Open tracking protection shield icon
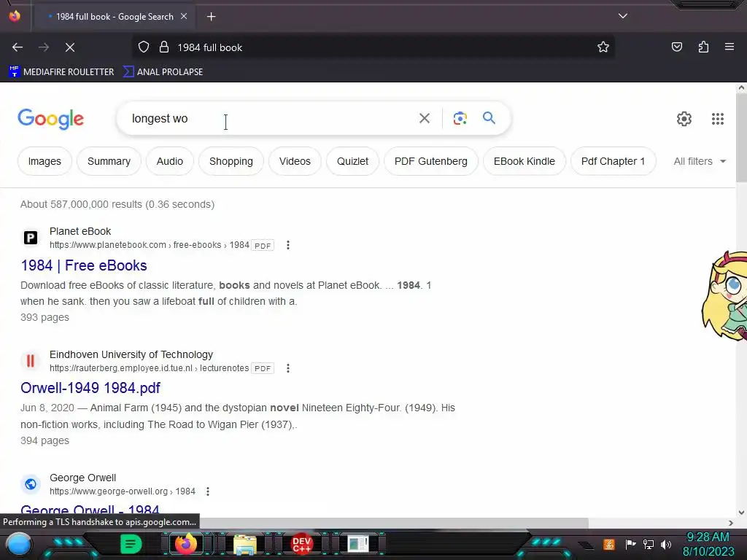The image size is (747, 560). coord(144,47)
